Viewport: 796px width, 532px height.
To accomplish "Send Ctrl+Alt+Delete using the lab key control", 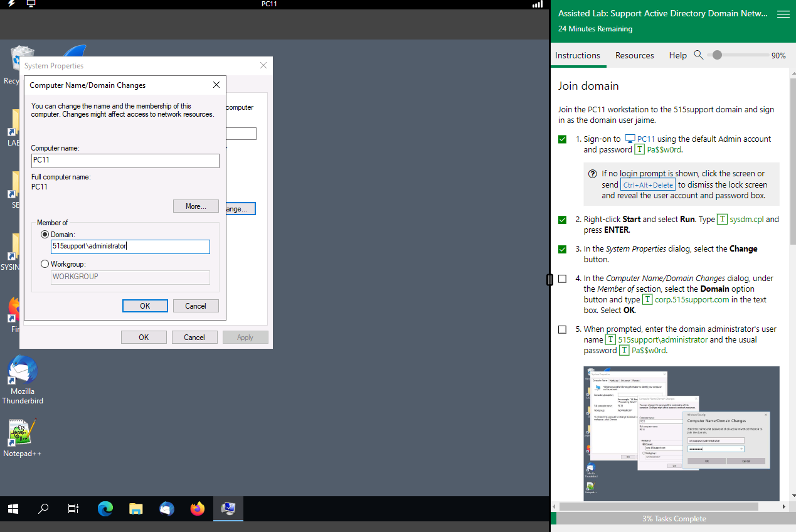I will click(647, 184).
